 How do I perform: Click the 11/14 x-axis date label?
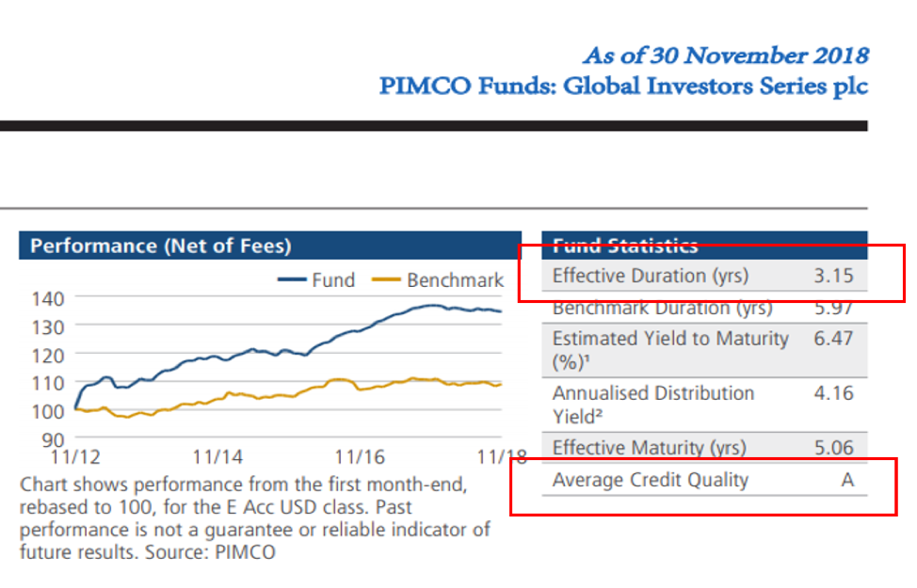pyautogui.click(x=217, y=457)
